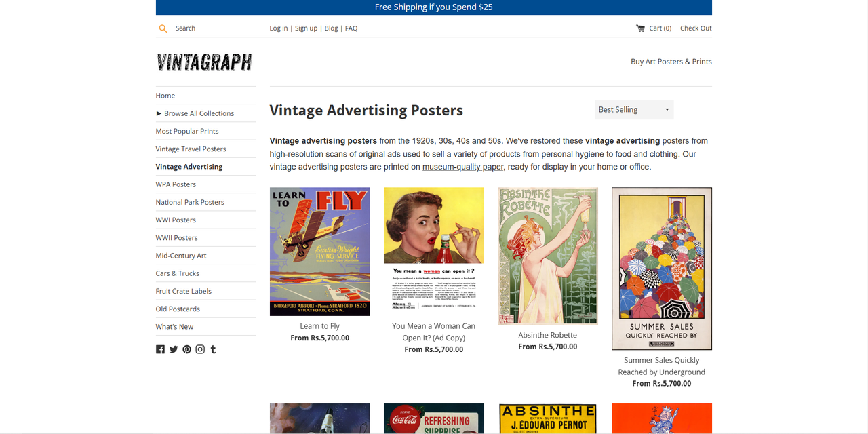868x434 pixels.
Task: Open the Absinthe Edouard Pernot thumbnail
Action: [548, 418]
